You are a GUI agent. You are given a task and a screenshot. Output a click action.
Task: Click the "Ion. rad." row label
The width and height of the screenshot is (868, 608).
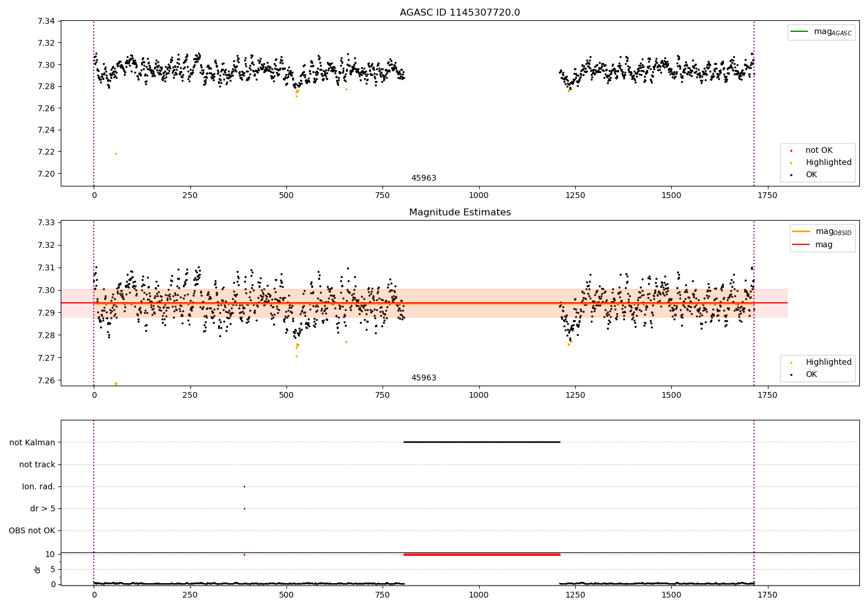coord(39,486)
